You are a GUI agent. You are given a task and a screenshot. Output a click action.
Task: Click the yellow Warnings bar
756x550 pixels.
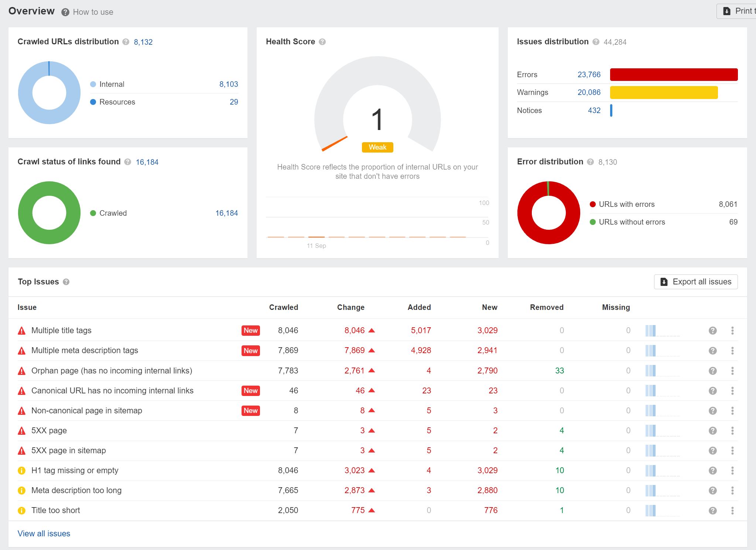(664, 92)
